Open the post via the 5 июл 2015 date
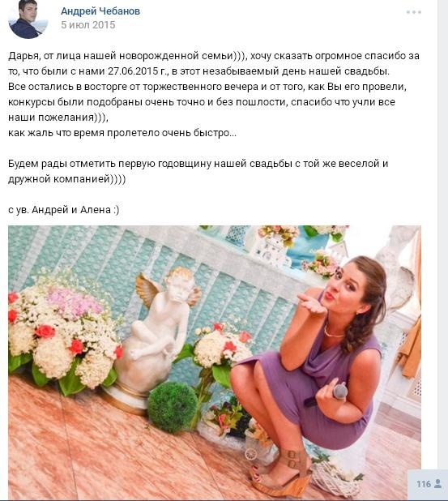The image size is (448, 501). (88, 25)
